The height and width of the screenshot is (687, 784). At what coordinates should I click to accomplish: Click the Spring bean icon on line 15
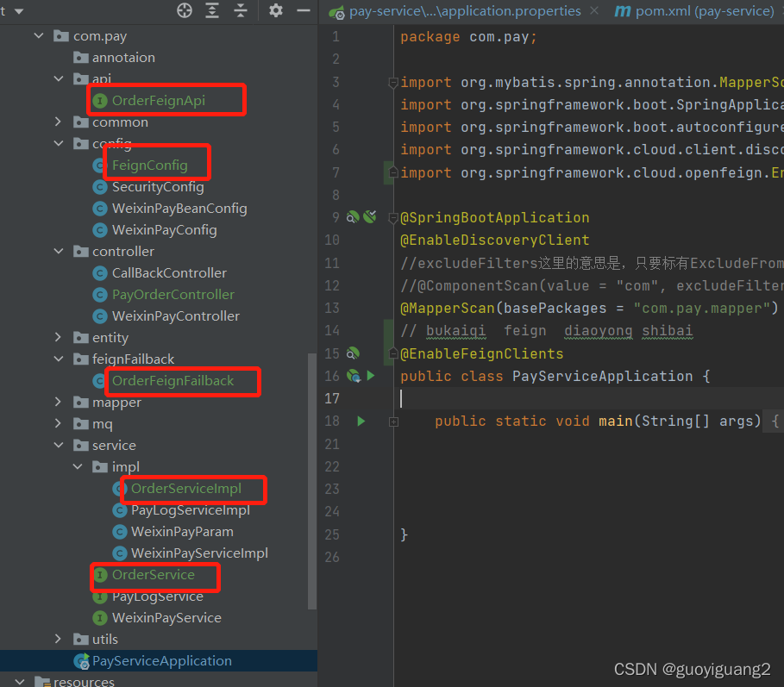352,353
